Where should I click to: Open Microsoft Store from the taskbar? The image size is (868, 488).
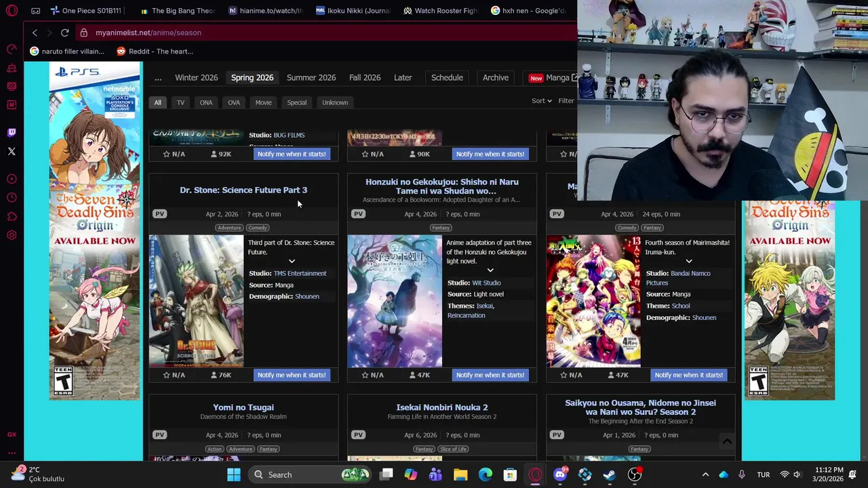tap(510, 474)
